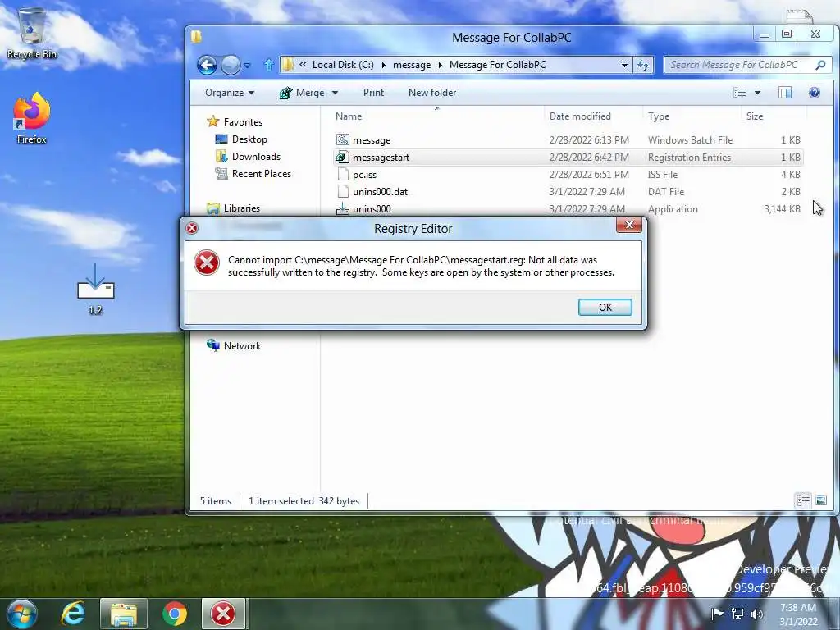The height and width of the screenshot is (630, 840).
Task: Click Registry Editor error taskbar button
Action: [223, 614]
